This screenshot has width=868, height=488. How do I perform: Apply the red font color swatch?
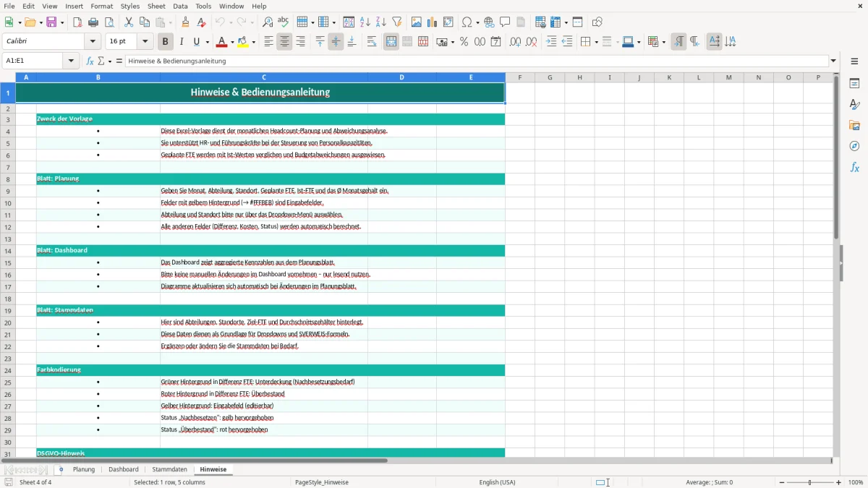222,42
